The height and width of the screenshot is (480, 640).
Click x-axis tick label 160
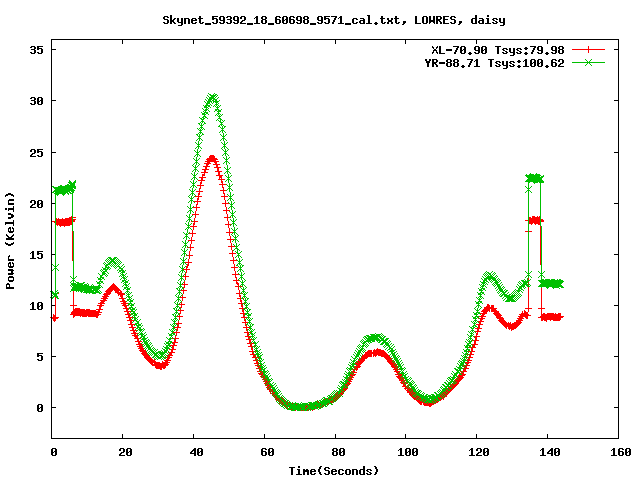(x=621, y=452)
